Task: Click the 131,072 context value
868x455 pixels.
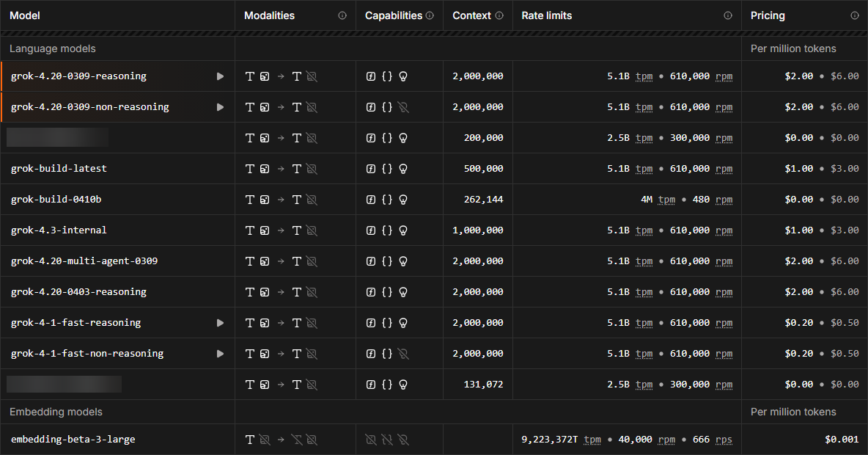Action: (x=483, y=384)
